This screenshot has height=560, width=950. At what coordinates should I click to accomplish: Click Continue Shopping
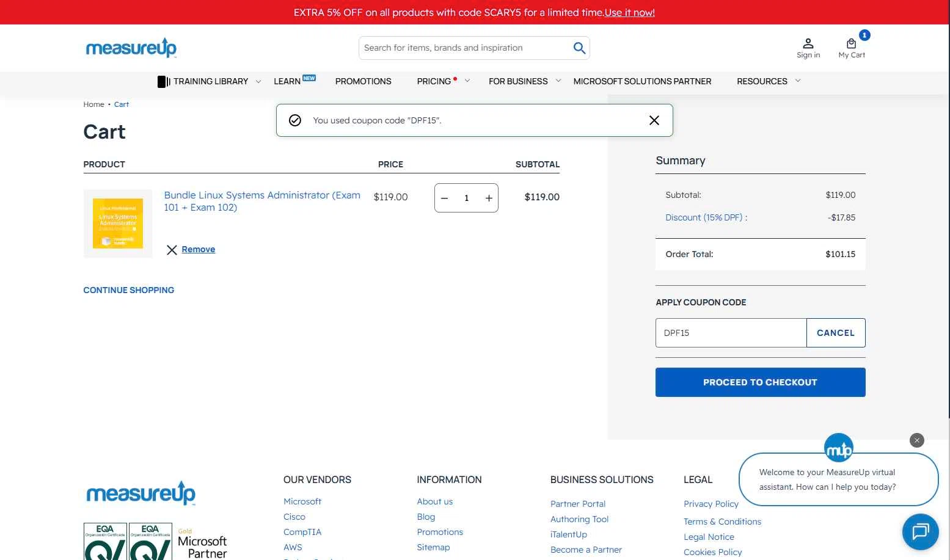[x=128, y=290]
